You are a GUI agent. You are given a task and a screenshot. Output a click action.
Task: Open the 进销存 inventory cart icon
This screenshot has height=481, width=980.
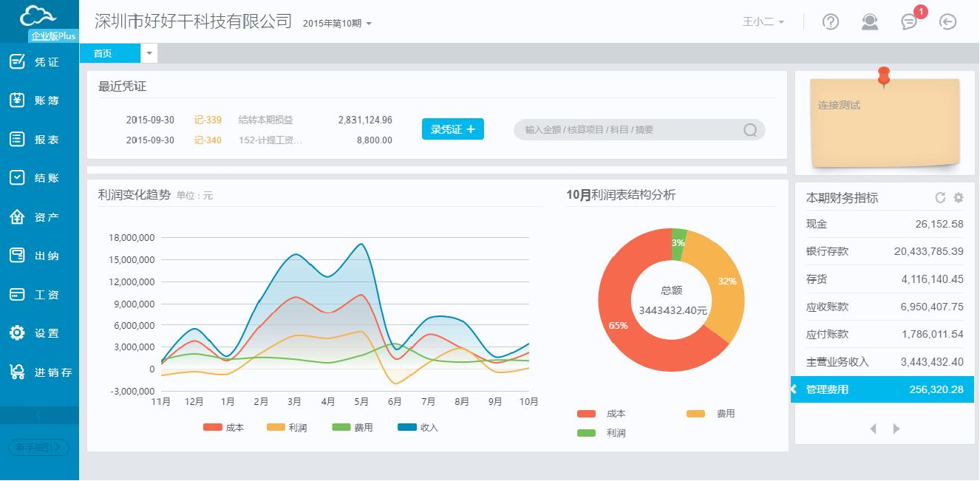pyautogui.click(x=17, y=372)
